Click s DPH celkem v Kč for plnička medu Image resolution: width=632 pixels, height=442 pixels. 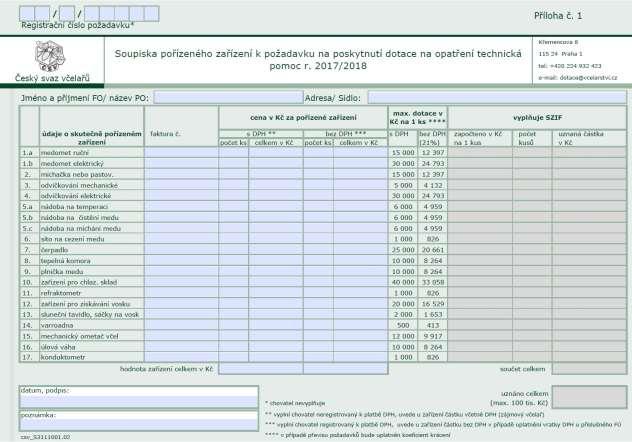[276, 272]
